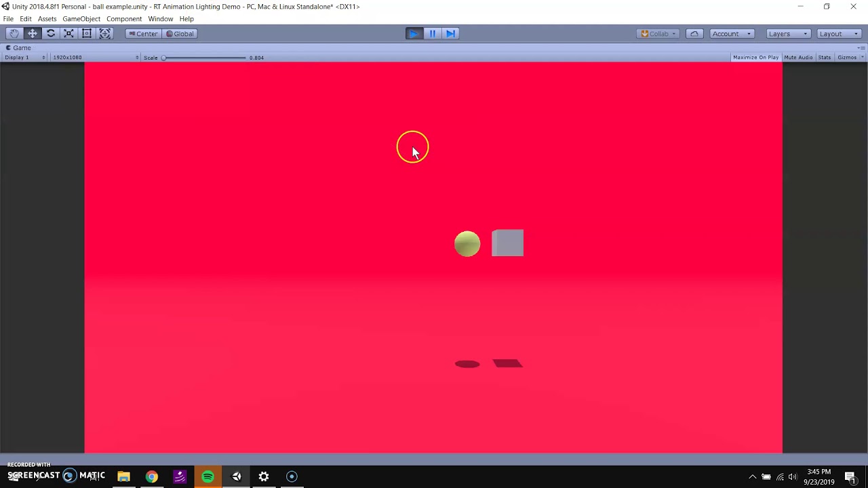Select the Game tab
The image size is (868, 488).
tap(18, 48)
